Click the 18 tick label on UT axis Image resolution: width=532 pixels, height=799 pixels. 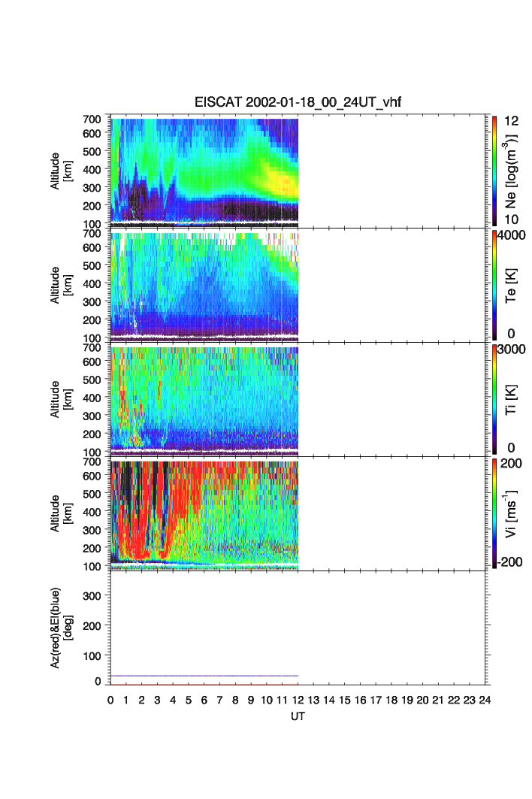click(x=391, y=701)
